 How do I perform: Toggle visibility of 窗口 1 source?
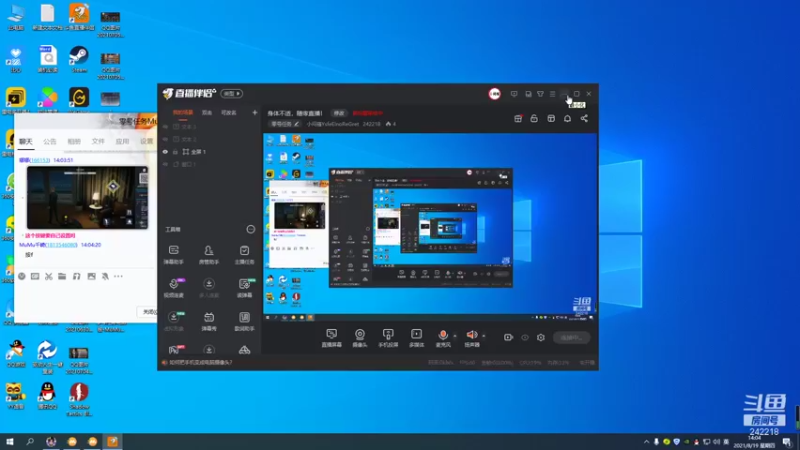(x=165, y=164)
